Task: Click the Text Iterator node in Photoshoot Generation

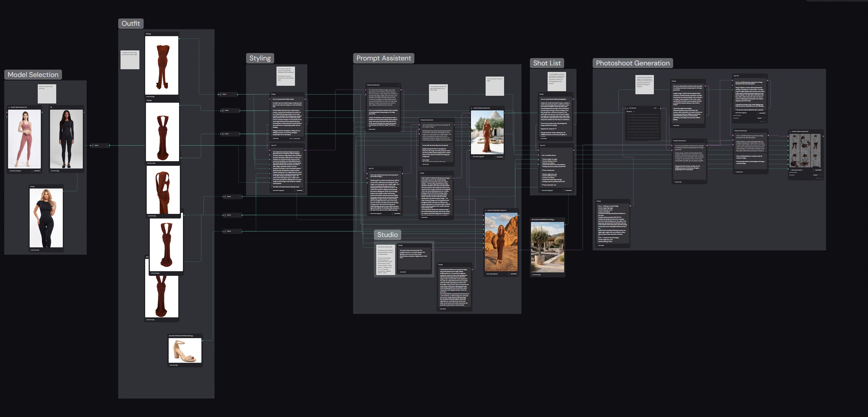Action: [643, 123]
